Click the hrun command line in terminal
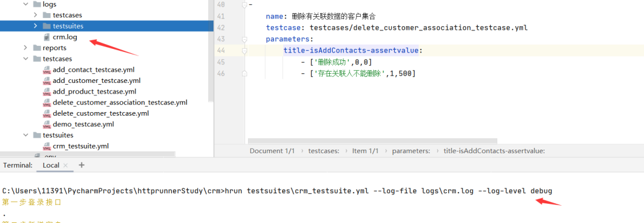 (x=277, y=191)
